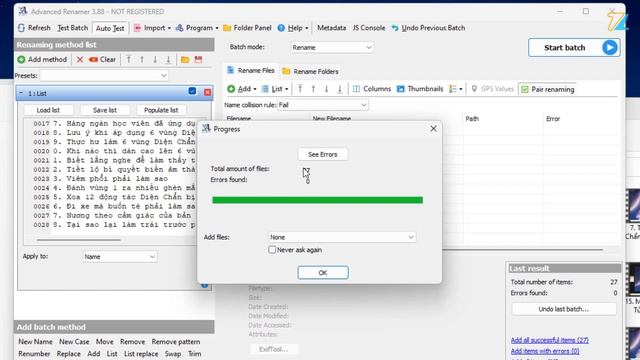Viewport: 640px width, 360px height.
Task: Click Renumber batch method
Action: (34, 353)
